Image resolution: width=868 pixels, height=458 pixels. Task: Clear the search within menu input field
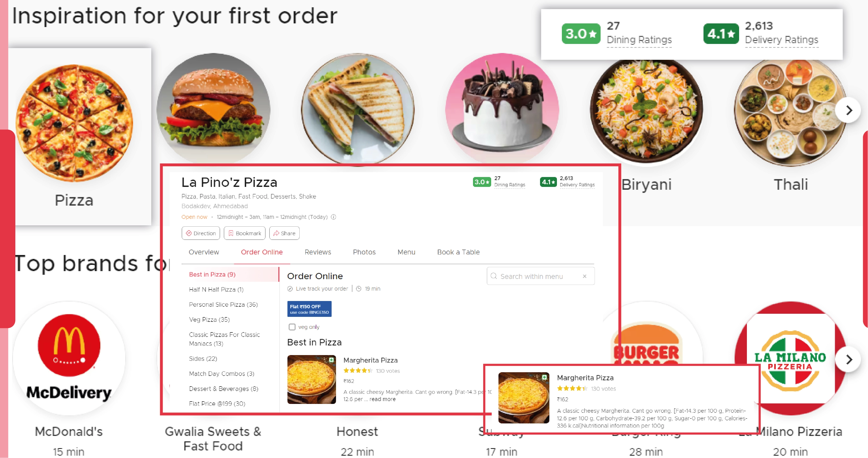pyautogui.click(x=586, y=276)
